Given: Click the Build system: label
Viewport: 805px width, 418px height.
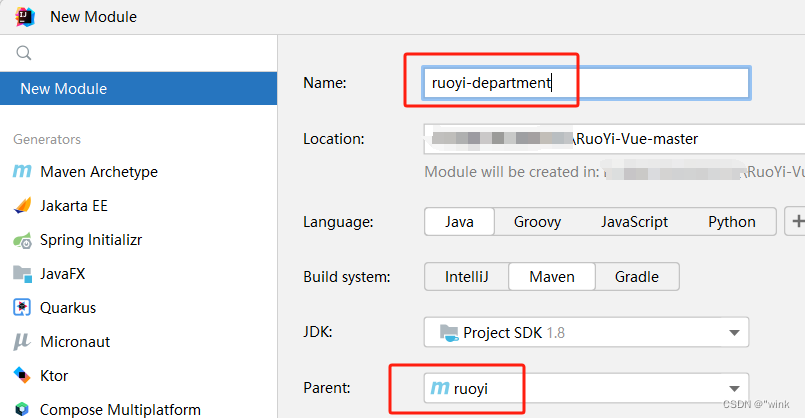Looking at the screenshot, I should pos(347,277).
